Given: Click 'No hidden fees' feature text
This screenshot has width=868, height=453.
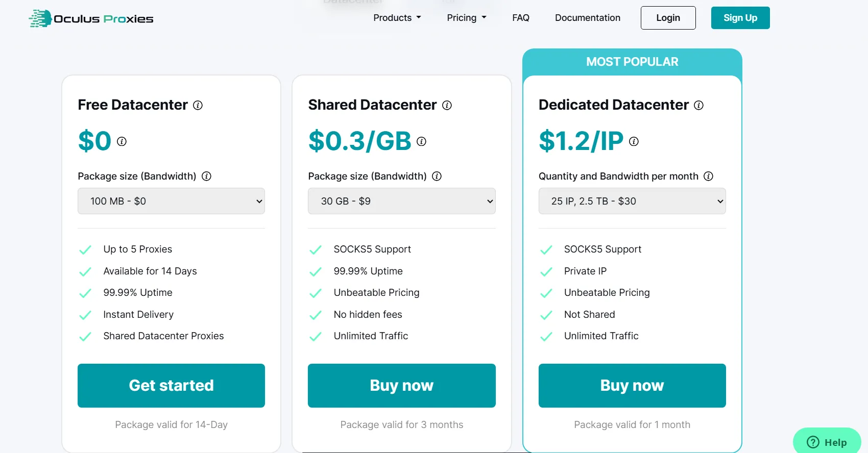Looking at the screenshot, I should tap(368, 314).
